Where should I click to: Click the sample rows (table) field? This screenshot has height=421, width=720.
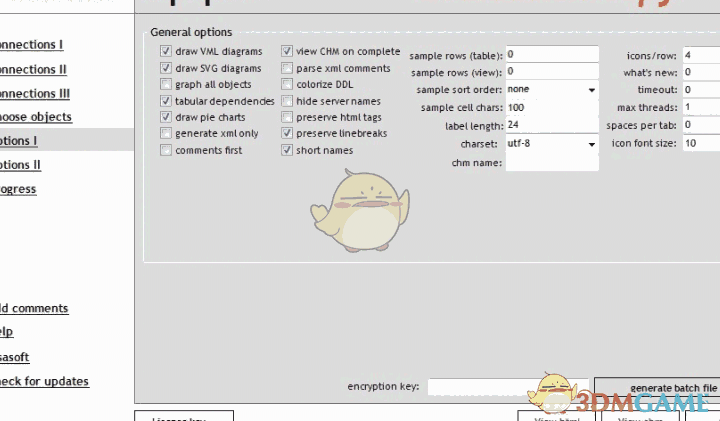point(552,54)
